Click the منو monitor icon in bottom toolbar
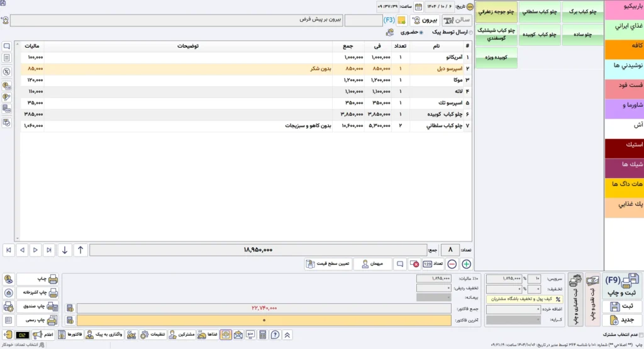Viewport: 644px width, 349px height. (250, 335)
